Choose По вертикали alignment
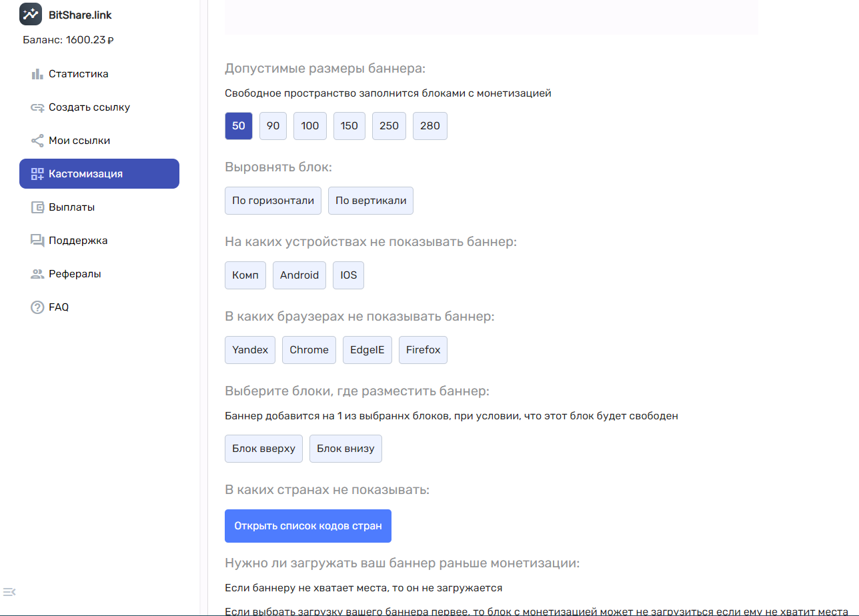 tap(371, 201)
